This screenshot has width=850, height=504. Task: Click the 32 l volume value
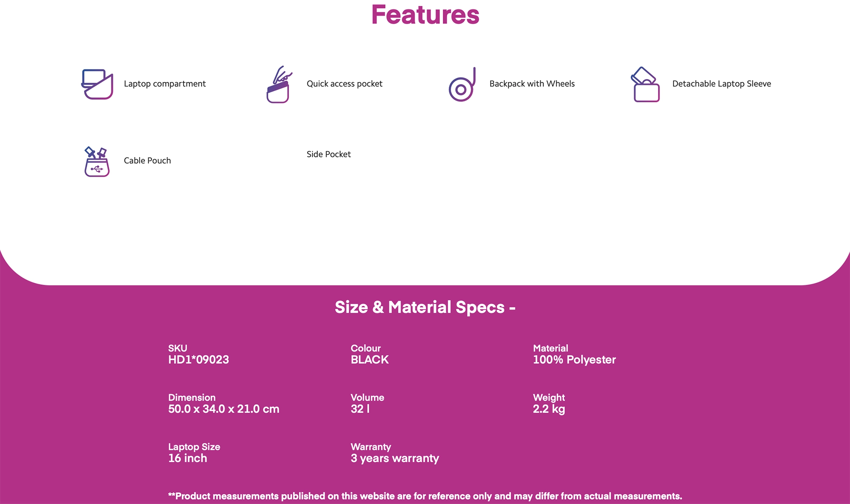(360, 409)
